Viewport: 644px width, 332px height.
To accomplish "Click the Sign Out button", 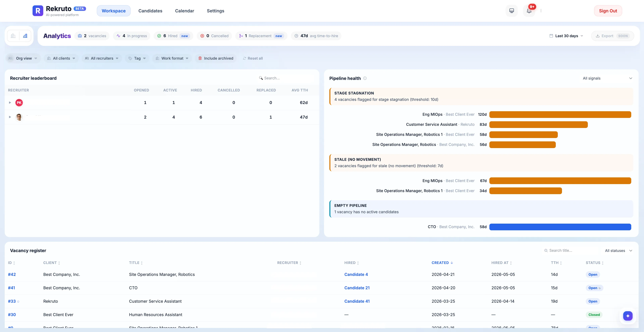I will tap(608, 11).
